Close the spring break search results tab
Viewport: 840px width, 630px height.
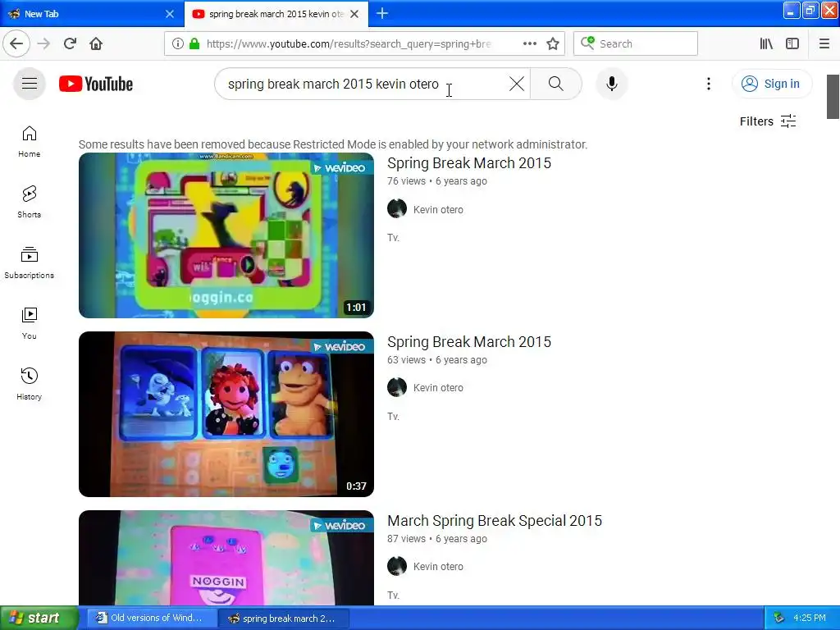pyautogui.click(x=354, y=14)
